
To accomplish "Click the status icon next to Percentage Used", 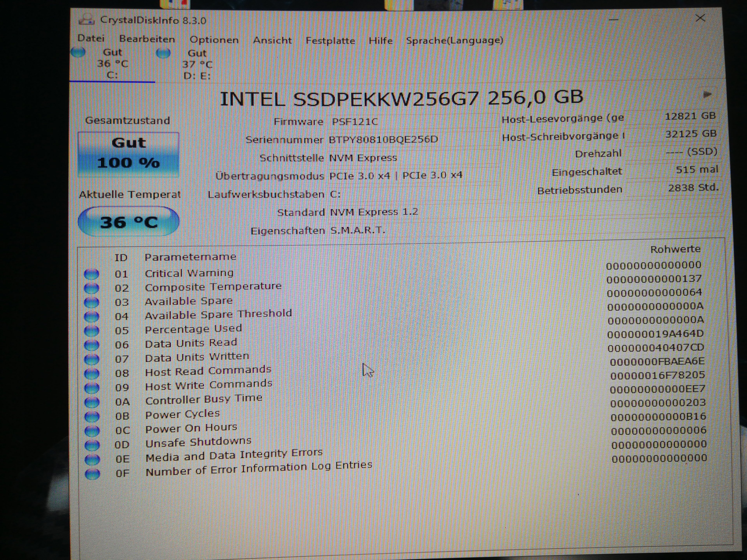I will 91,331.
